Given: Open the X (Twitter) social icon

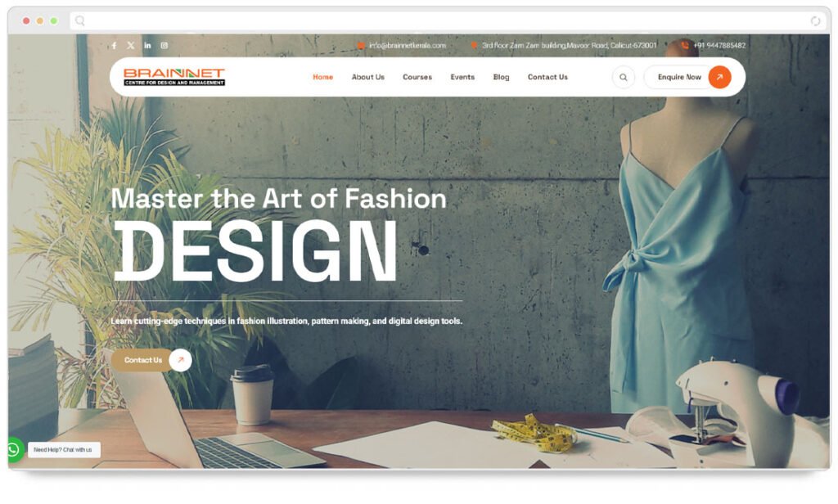Looking at the screenshot, I should click(x=130, y=46).
